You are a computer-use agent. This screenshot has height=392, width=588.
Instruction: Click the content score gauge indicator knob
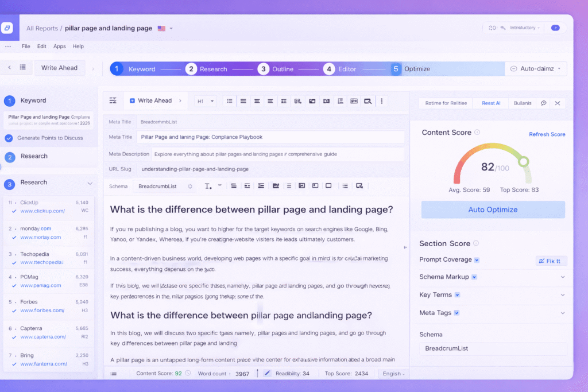[x=523, y=162]
